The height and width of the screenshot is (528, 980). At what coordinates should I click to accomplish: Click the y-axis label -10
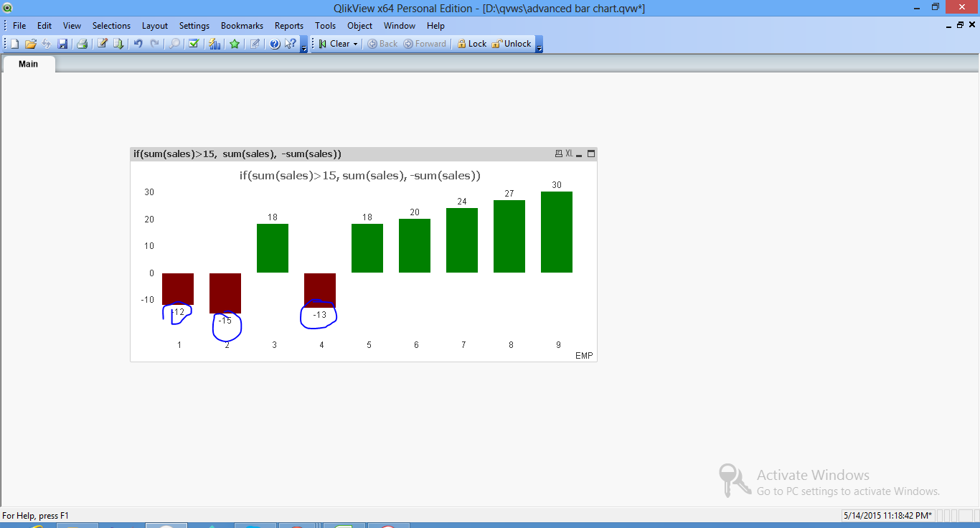point(147,300)
